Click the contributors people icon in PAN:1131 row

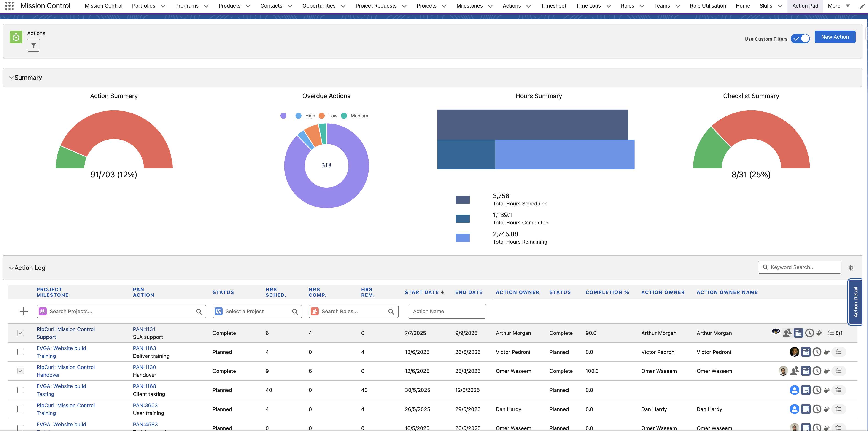[x=787, y=333]
